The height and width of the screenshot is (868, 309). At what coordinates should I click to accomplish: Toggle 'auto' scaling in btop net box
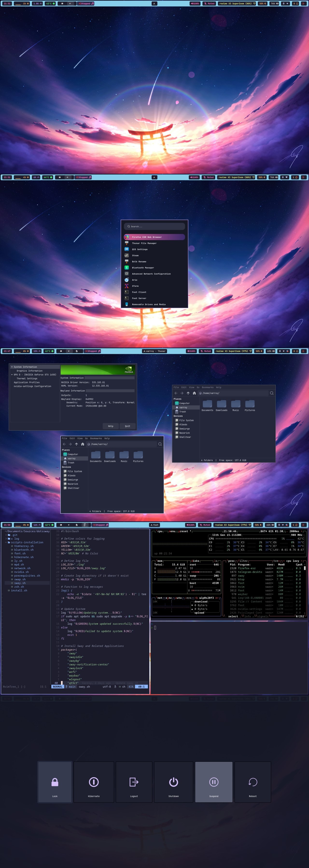179,598
